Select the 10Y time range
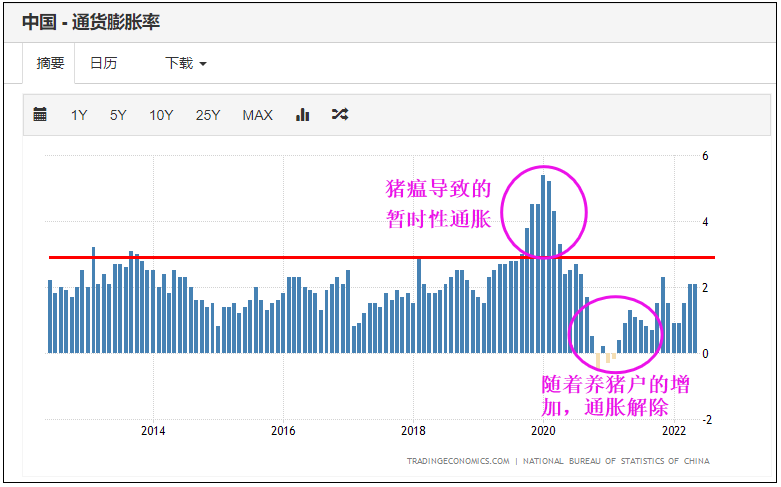This screenshot has width=781, height=487. point(161,116)
